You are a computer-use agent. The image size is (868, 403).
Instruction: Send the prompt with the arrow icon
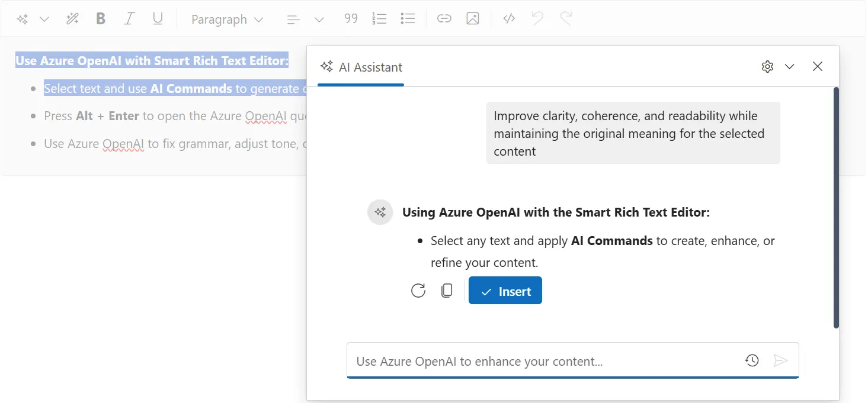tap(780, 360)
